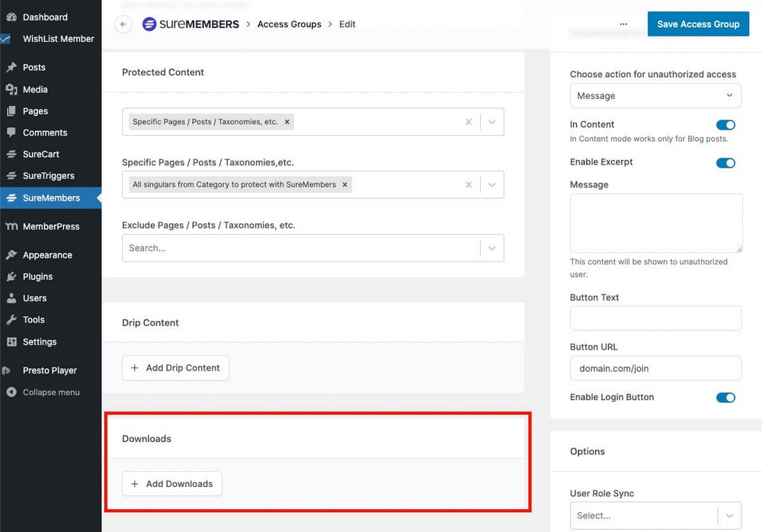Viewport: 762px width, 532px height.
Task: Click the Appearance paintbrush icon
Action: [x=11, y=255]
